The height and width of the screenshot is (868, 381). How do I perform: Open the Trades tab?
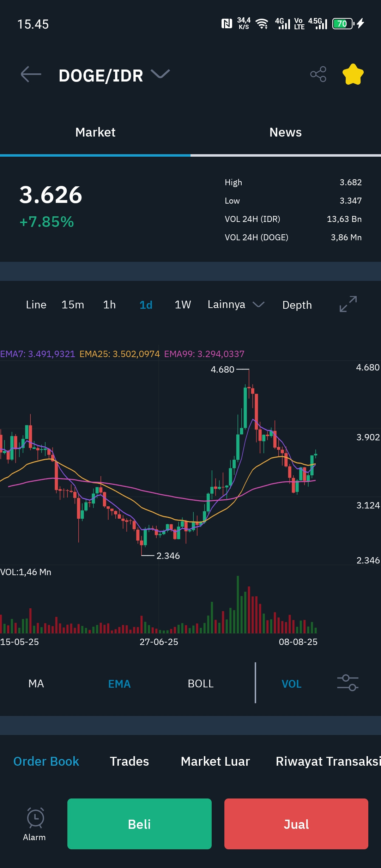pyautogui.click(x=129, y=761)
